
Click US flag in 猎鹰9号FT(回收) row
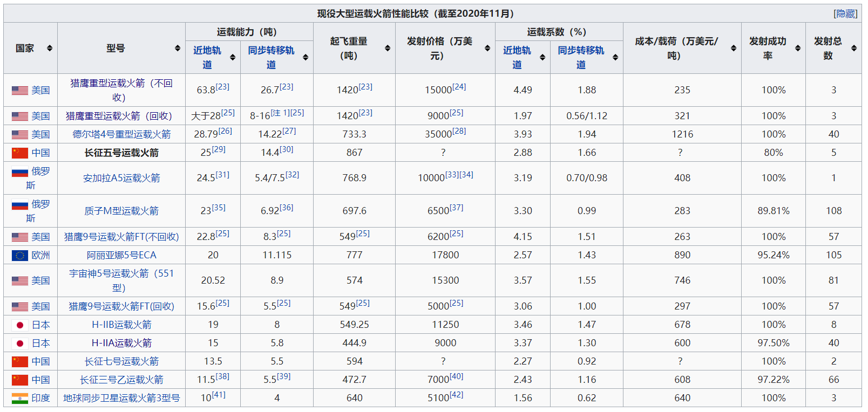pos(20,306)
